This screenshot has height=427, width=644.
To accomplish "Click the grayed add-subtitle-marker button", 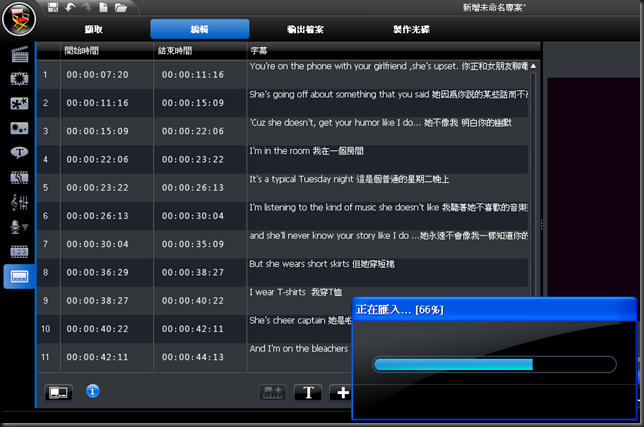I will (x=272, y=393).
